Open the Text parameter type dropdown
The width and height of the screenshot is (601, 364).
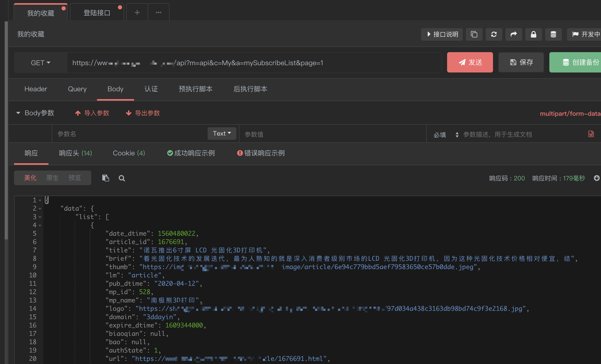(222, 134)
